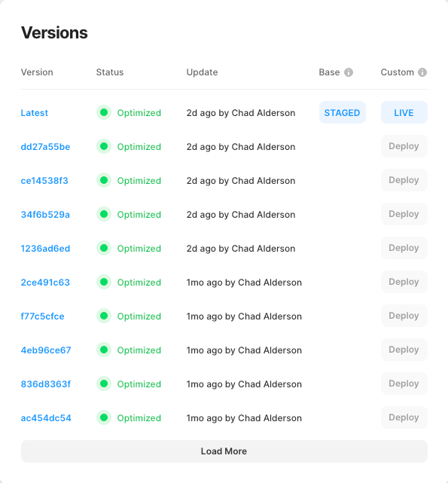Screen dimensions: 448x483
Task: Click the status dot for version 34f6b529a
Action: [104, 214]
